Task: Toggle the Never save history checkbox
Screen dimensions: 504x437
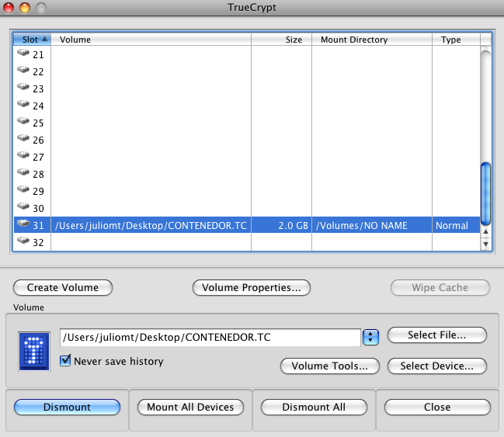Action: tap(65, 360)
